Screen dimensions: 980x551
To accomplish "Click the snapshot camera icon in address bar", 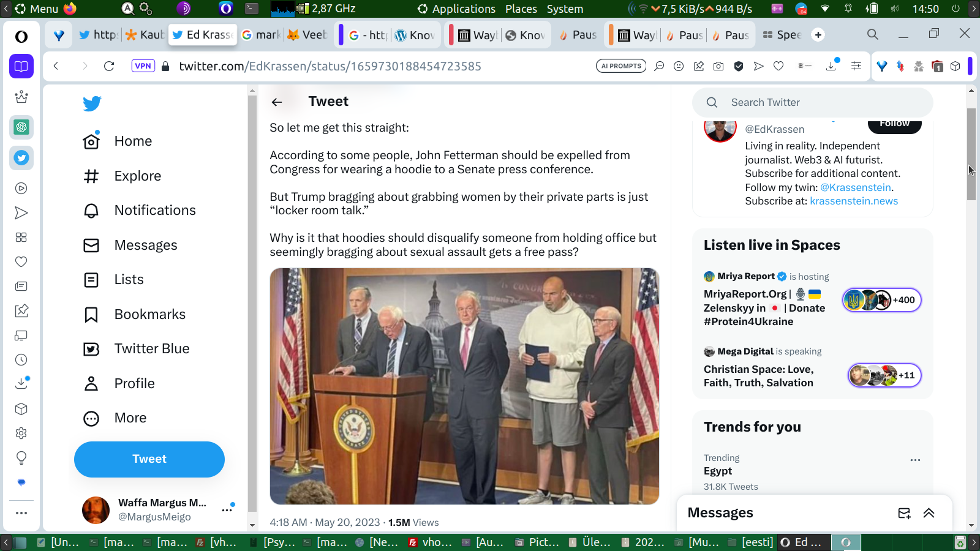I will point(718,66).
